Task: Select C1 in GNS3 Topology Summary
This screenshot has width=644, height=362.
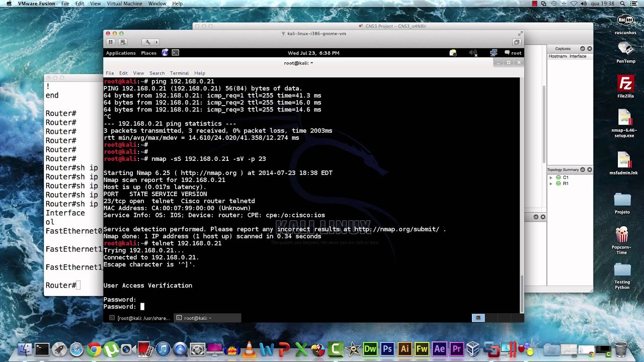Action: click(x=566, y=177)
